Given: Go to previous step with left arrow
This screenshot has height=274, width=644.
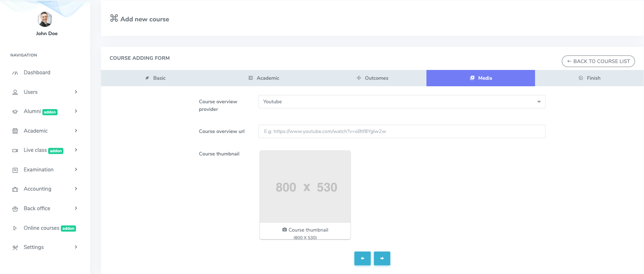Looking at the screenshot, I should click(362, 258).
